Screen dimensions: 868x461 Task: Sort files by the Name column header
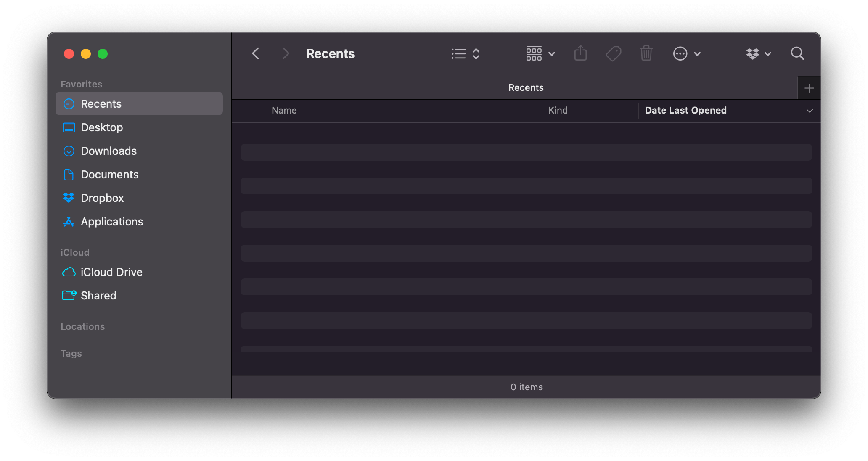click(x=284, y=110)
